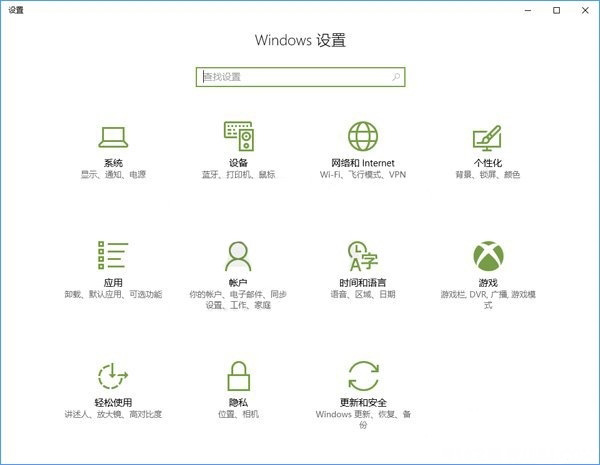Click the 个性化 label

tap(488, 163)
